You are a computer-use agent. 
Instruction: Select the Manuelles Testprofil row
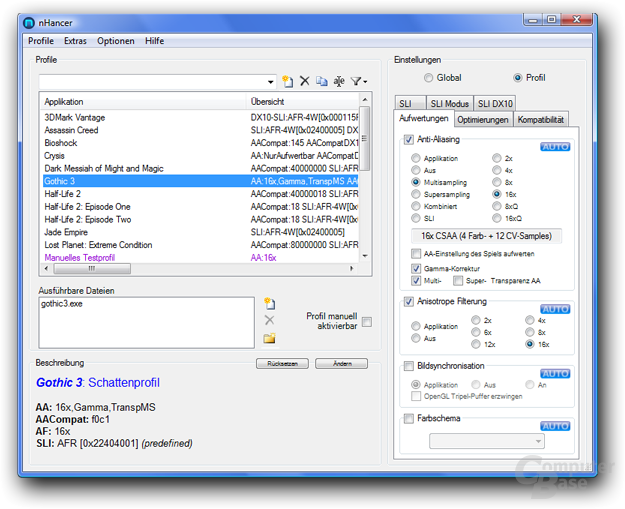[200, 257]
